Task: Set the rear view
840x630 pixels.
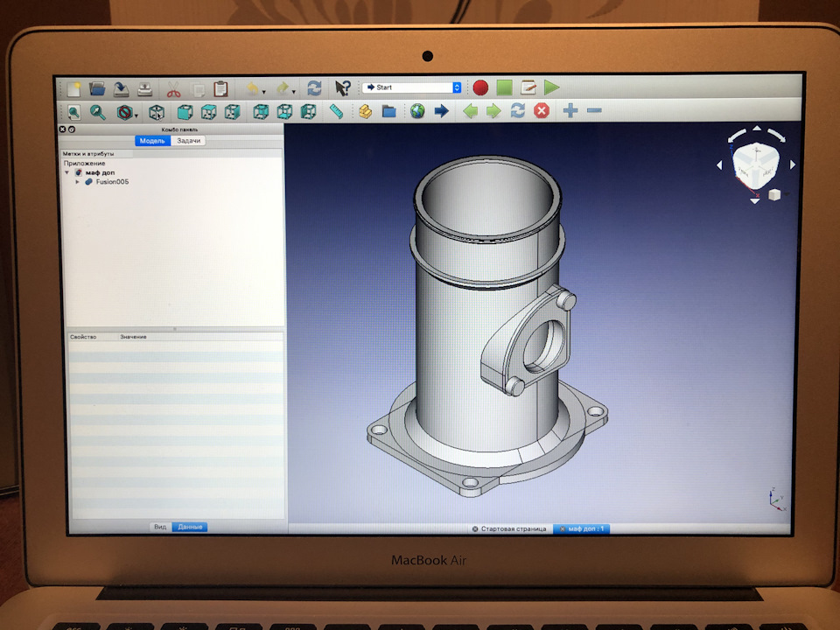Action: click(x=261, y=111)
